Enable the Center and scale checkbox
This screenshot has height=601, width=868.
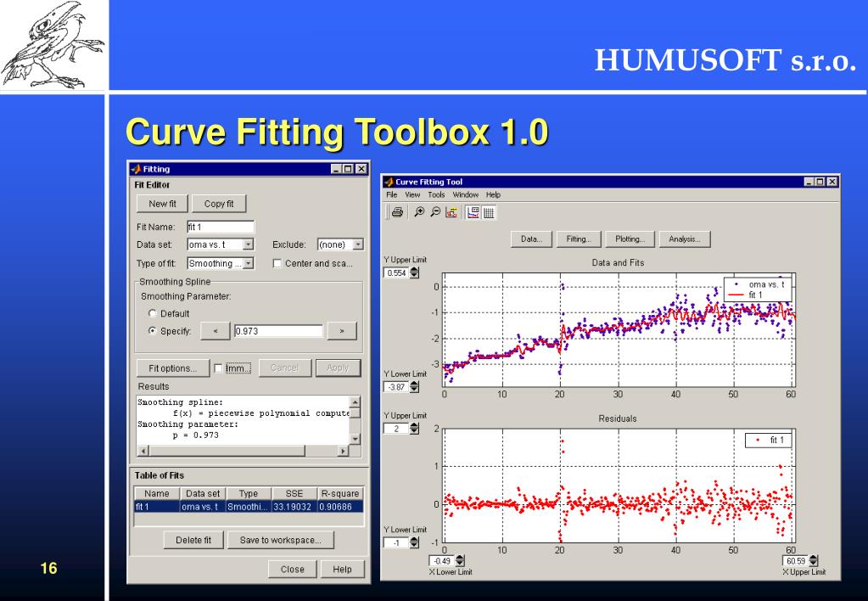point(277,264)
